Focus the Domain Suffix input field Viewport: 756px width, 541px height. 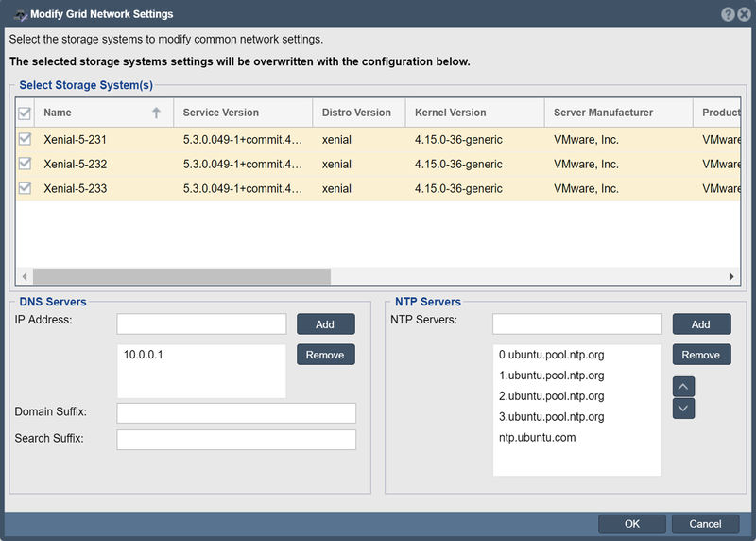tap(236, 413)
